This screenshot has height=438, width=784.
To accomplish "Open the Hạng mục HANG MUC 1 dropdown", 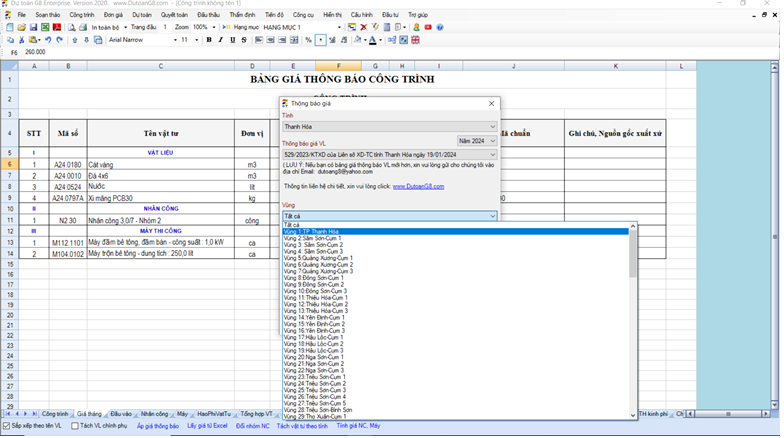I will (340, 28).
